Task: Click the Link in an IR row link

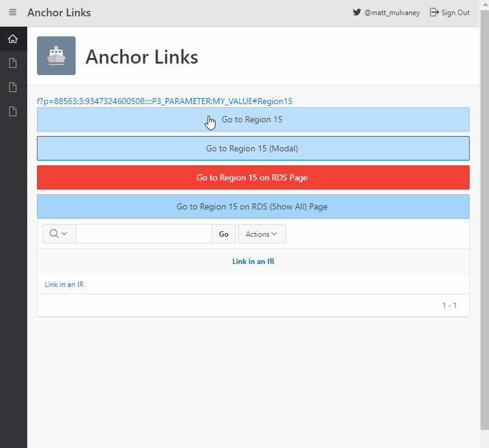Action: point(64,285)
